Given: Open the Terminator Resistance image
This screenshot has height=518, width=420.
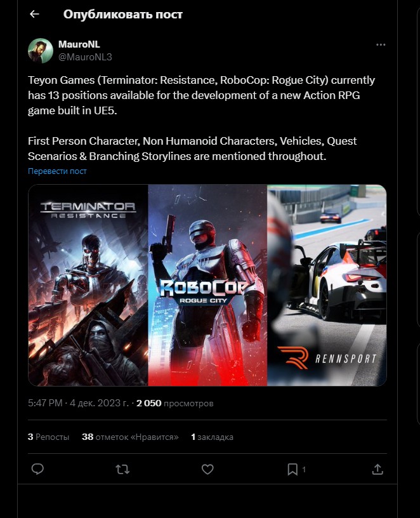Looking at the screenshot, I should click(88, 285).
